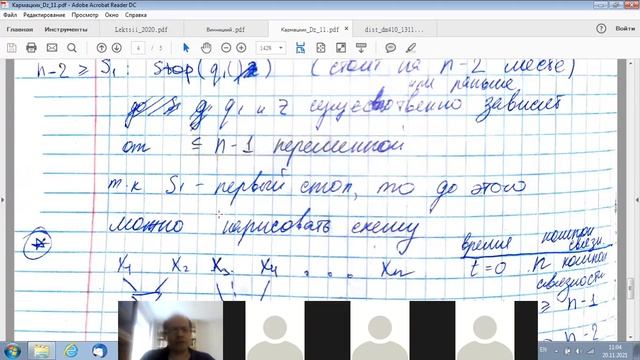Click the vertical scrollbar up arrow
640x360 pixels.
click(631, 64)
